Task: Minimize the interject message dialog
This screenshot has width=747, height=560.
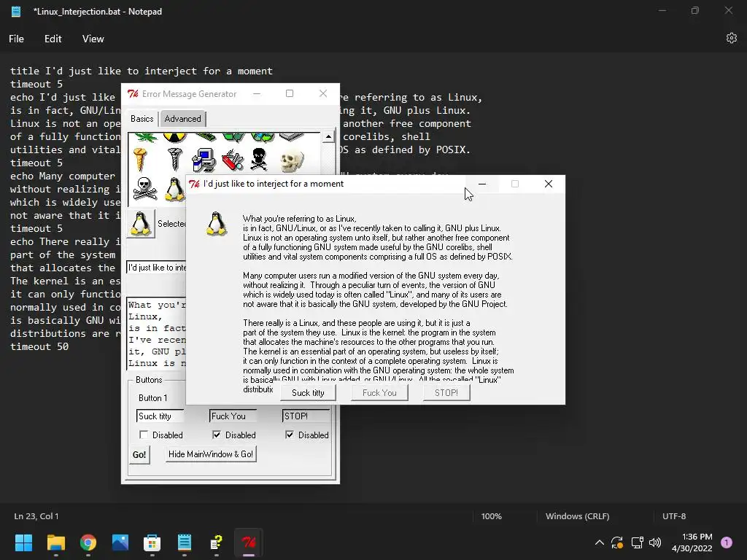Action: click(482, 184)
